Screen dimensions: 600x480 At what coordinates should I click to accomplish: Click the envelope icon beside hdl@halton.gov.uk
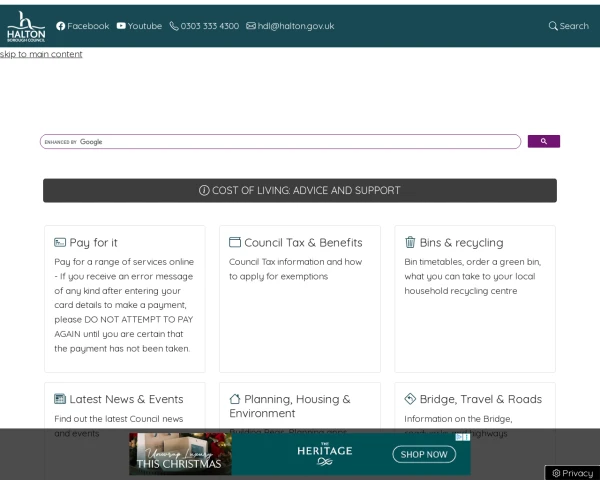pyautogui.click(x=251, y=26)
